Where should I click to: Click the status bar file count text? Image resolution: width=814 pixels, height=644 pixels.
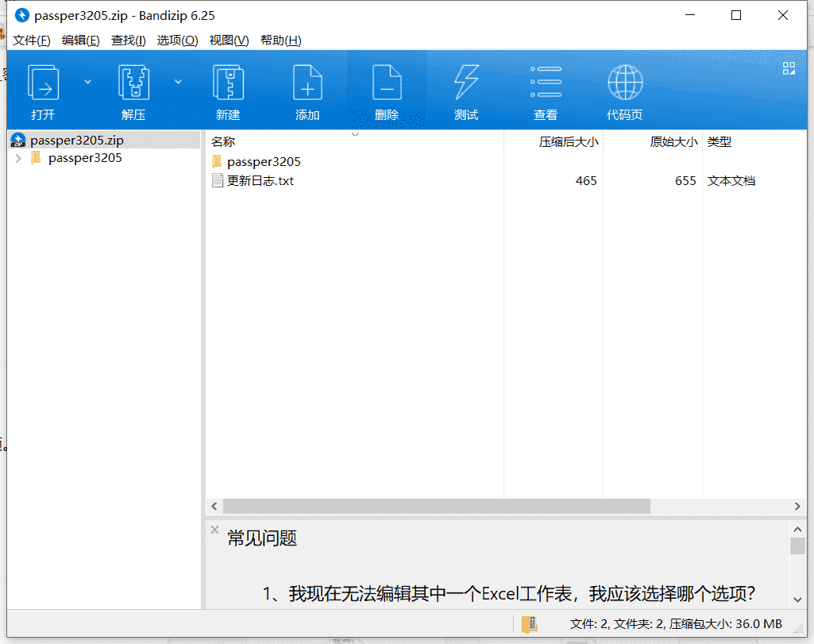676,624
